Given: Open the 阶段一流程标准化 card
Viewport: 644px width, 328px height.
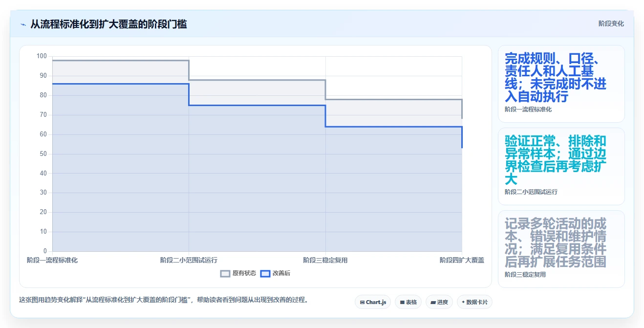Looking at the screenshot, I should click(x=561, y=84).
